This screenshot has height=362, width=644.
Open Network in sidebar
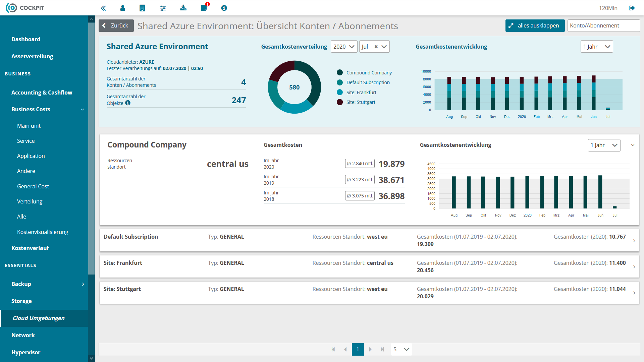click(23, 335)
